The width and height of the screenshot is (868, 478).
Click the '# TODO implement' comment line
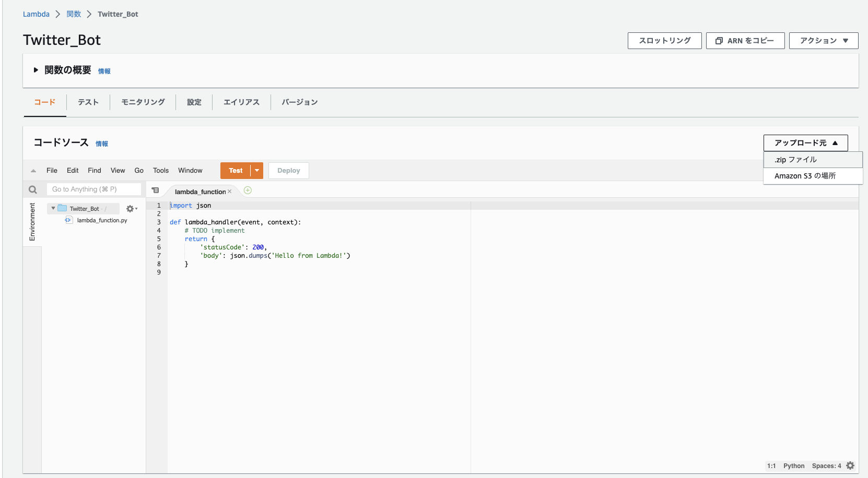click(x=215, y=231)
